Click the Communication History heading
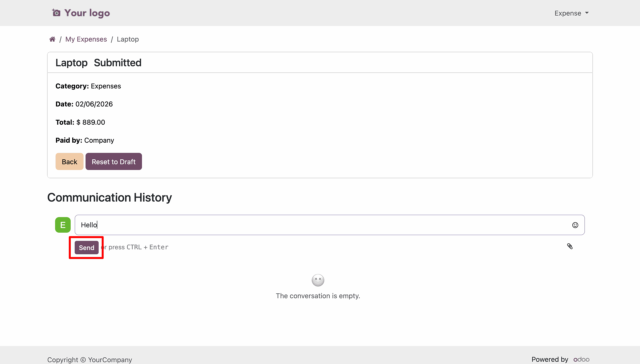 click(x=109, y=198)
